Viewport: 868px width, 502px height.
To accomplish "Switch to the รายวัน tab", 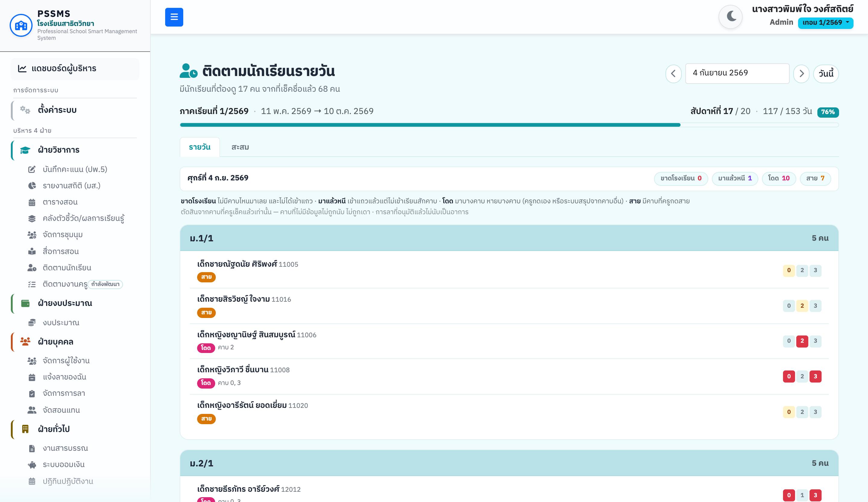I will click(x=200, y=147).
